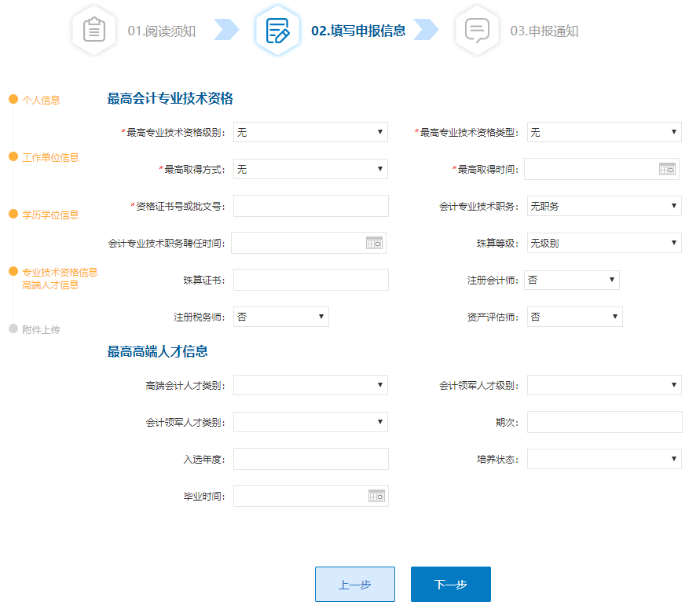
Task: Open the 最高专业技术资格级别 dropdown
Action: coord(310,132)
